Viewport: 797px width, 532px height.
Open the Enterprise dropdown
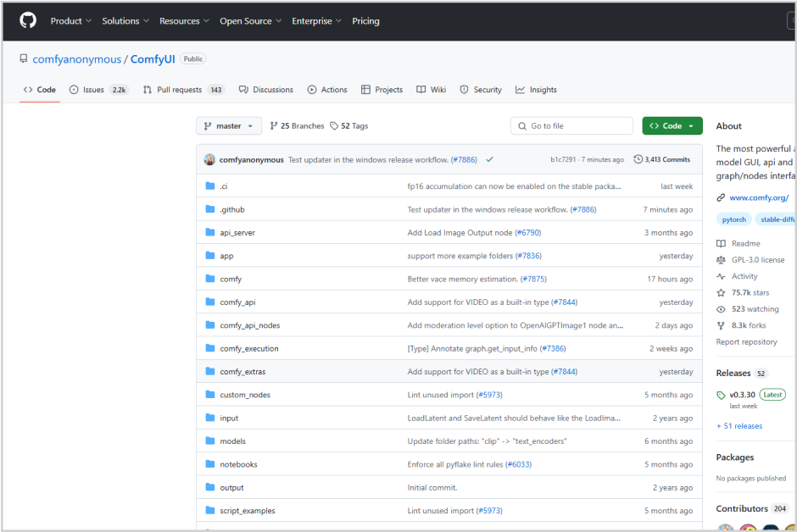point(316,21)
